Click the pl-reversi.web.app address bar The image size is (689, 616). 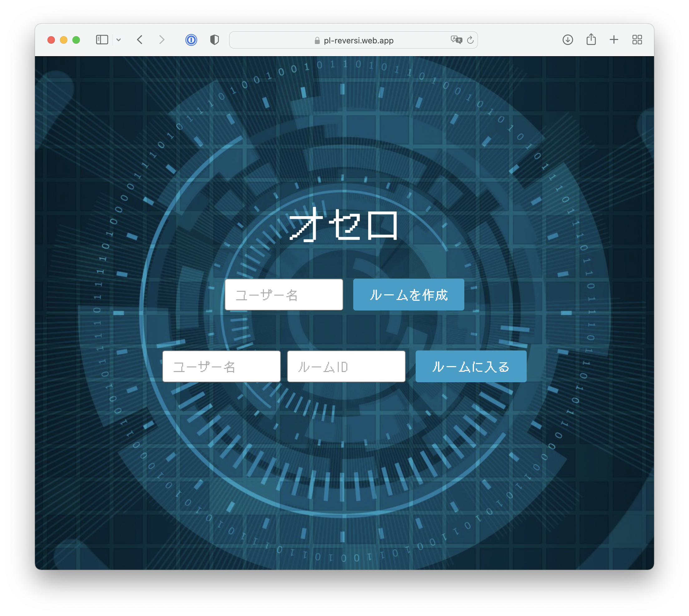[x=359, y=41]
